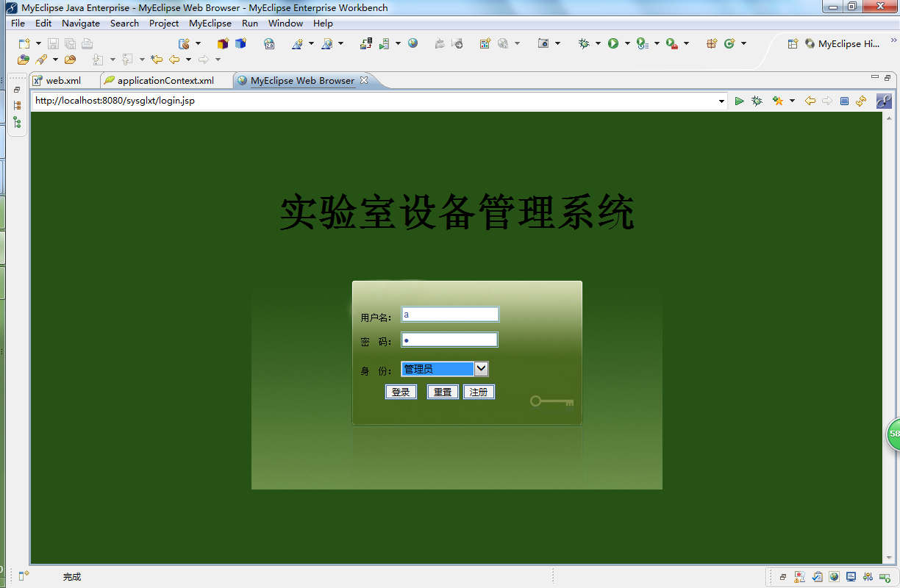Click the 注册 register button
The image size is (900, 588).
[479, 392]
